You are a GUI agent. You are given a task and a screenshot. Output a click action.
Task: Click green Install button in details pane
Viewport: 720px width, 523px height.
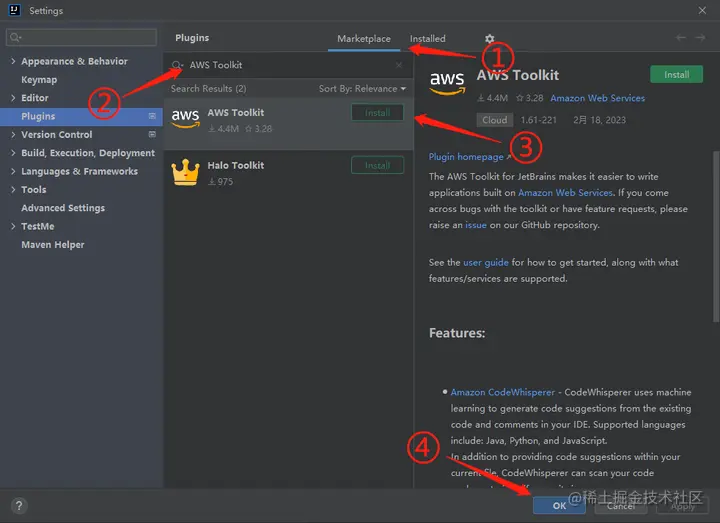[x=676, y=74]
